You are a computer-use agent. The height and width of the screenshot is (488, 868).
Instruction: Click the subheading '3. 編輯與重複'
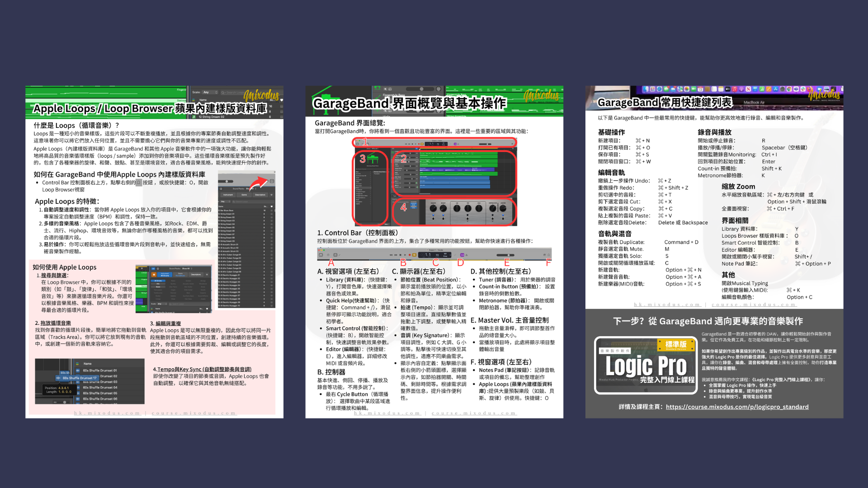(x=165, y=323)
